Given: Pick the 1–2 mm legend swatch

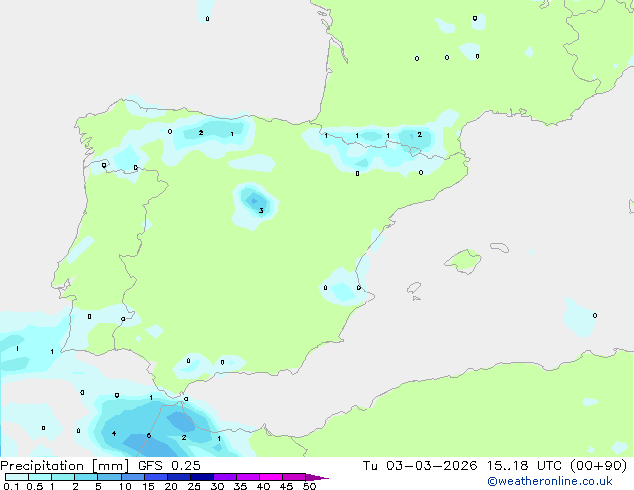Looking at the screenshot, I should click(63, 477).
